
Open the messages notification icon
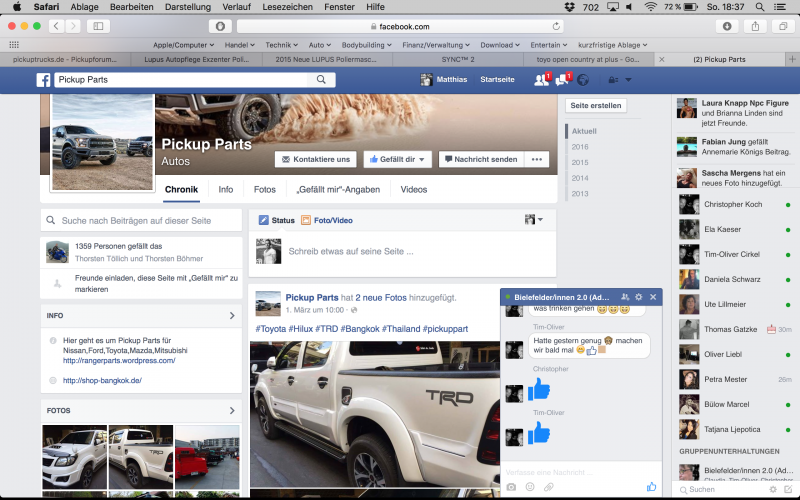563,80
